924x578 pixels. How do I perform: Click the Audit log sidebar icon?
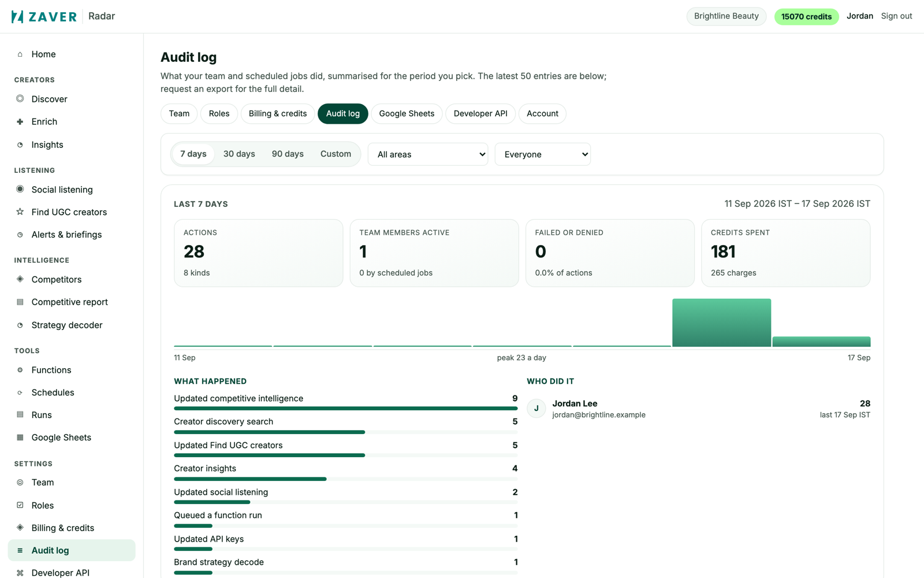20,550
